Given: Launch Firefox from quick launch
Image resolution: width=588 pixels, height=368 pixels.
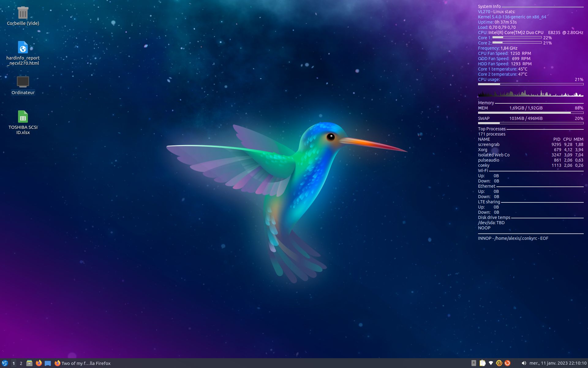Looking at the screenshot, I should pyautogui.click(x=39, y=363).
